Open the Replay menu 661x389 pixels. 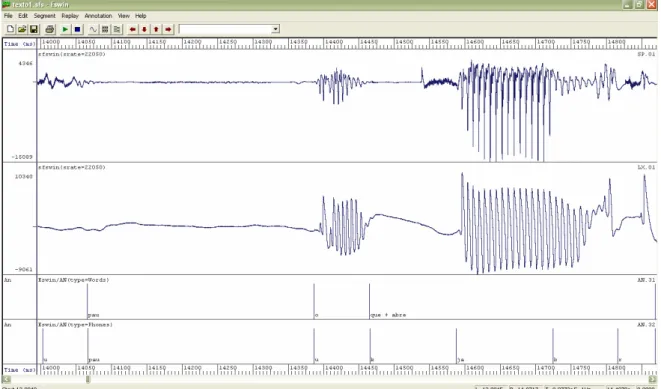coord(70,16)
